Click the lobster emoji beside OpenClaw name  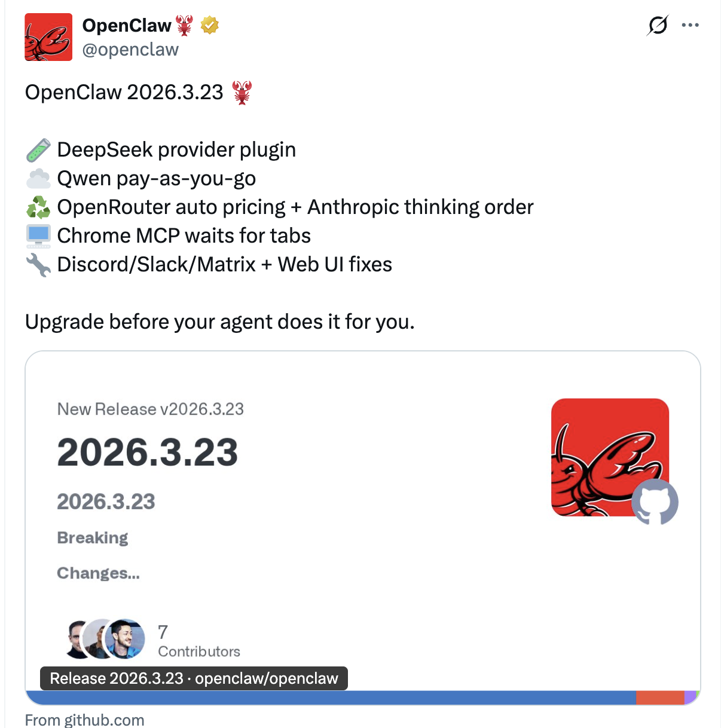click(185, 25)
